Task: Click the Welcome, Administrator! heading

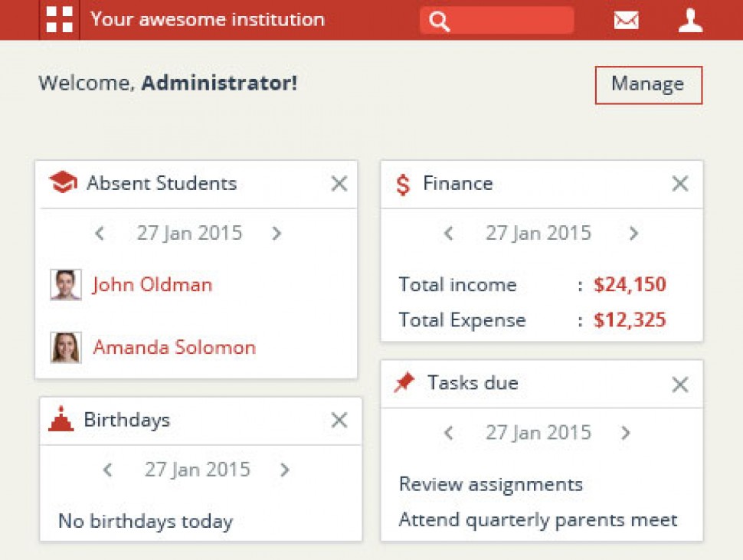Action: click(x=168, y=83)
